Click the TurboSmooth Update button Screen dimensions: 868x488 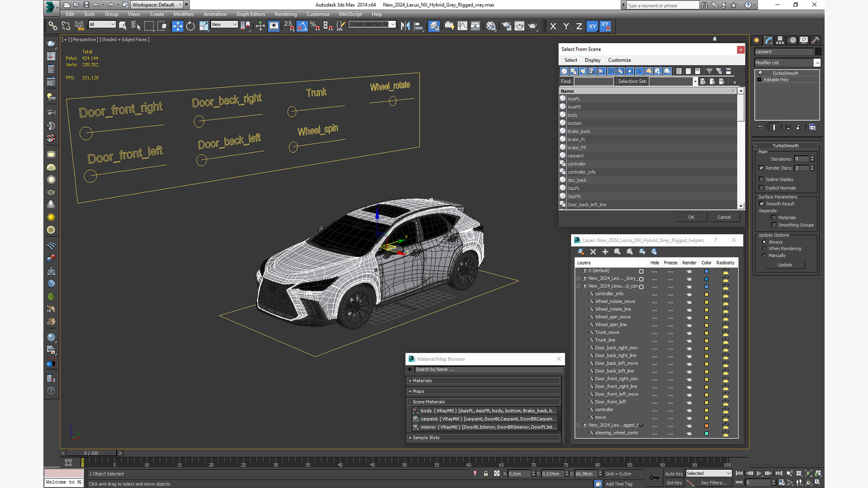click(785, 265)
